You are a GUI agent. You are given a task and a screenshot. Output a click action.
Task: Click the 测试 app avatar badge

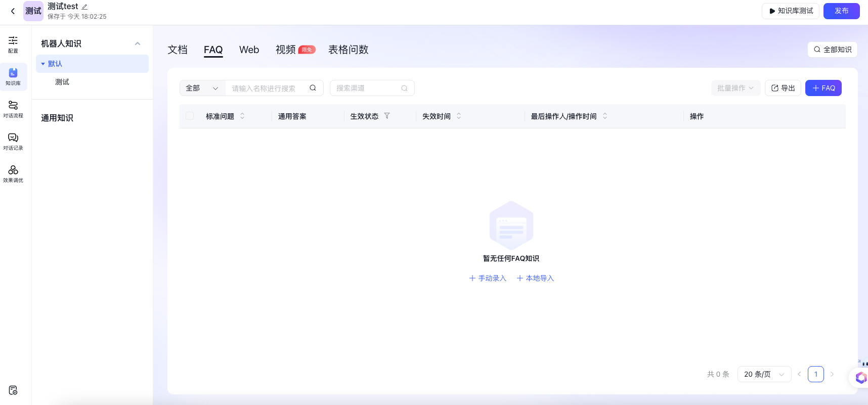(x=33, y=11)
